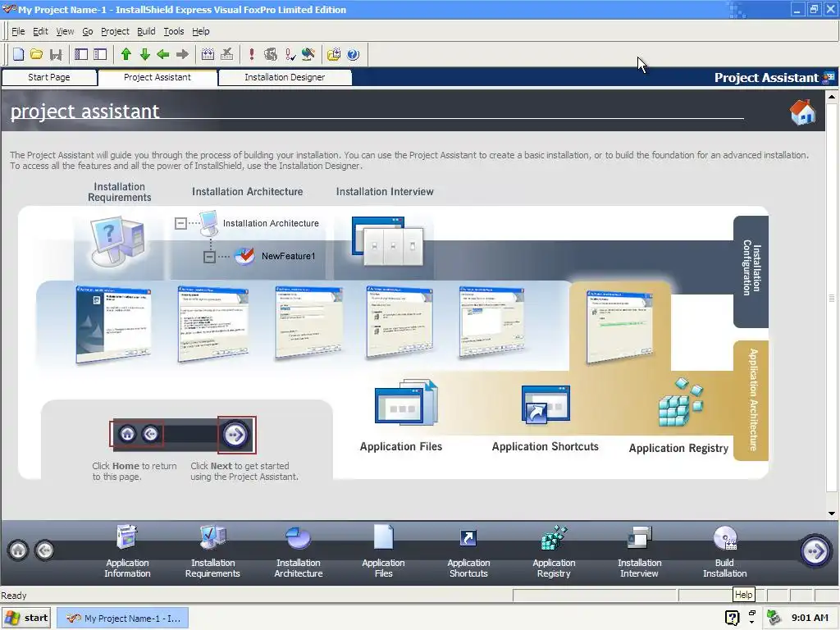Open Build Installation in bottom navigation bar
This screenshot has width=840, height=630.
pos(725,552)
